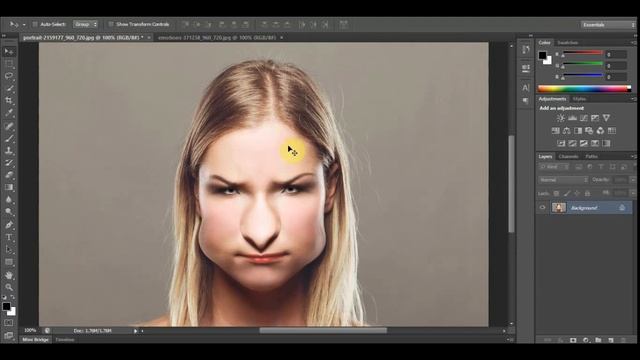This screenshot has height=360, width=640.
Task: Click the foreground color in Color panel
Action: click(542, 55)
